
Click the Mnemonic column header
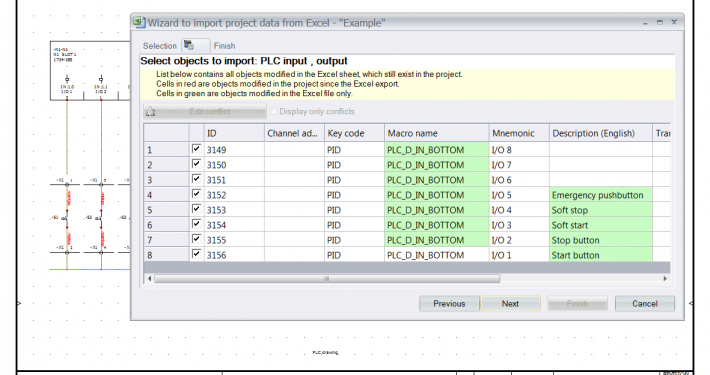click(519, 133)
